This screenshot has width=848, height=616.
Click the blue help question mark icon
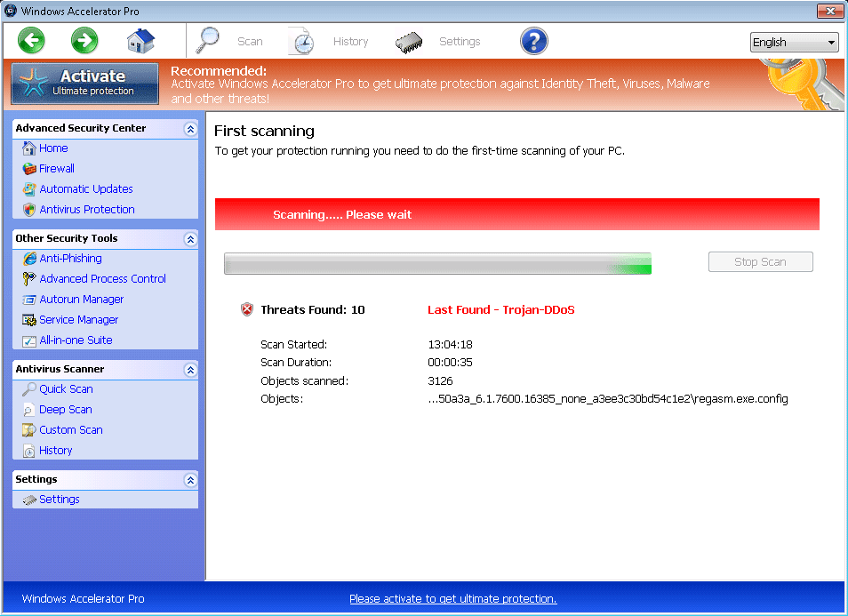click(x=533, y=41)
